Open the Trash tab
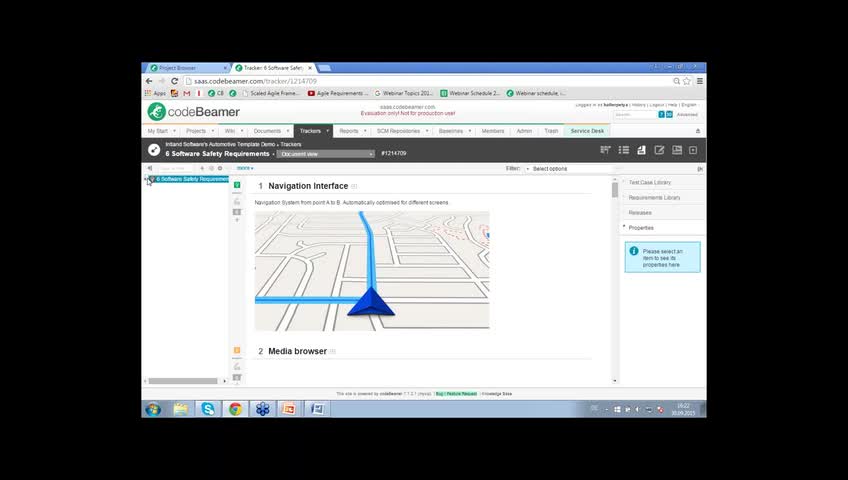The height and width of the screenshot is (480, 848). pos(551,131)
